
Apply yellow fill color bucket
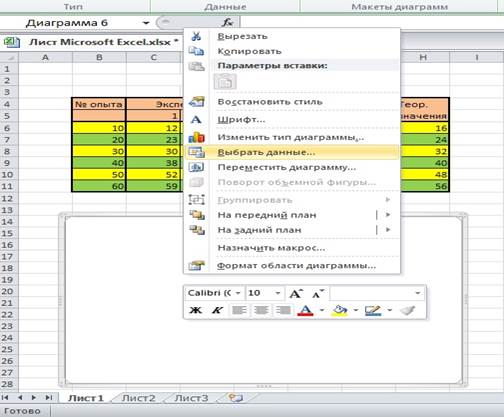(340, 310)
